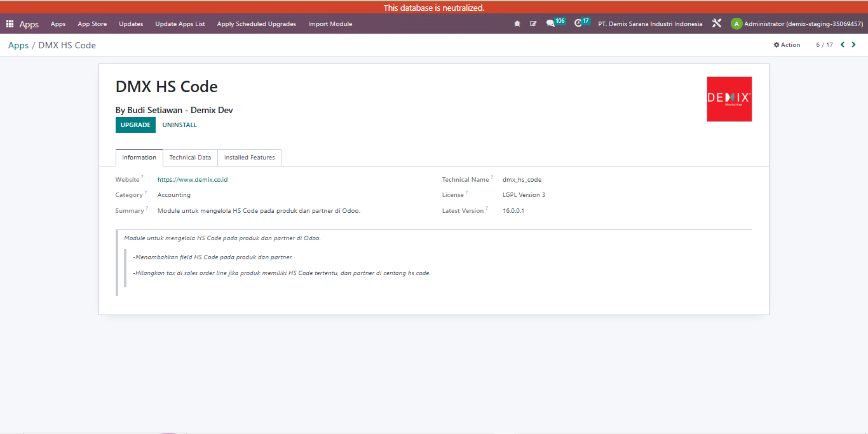Click description line about Menambahkan field HS Code
The width and height of the screenshot is (868, 434).
coord(213,257)
